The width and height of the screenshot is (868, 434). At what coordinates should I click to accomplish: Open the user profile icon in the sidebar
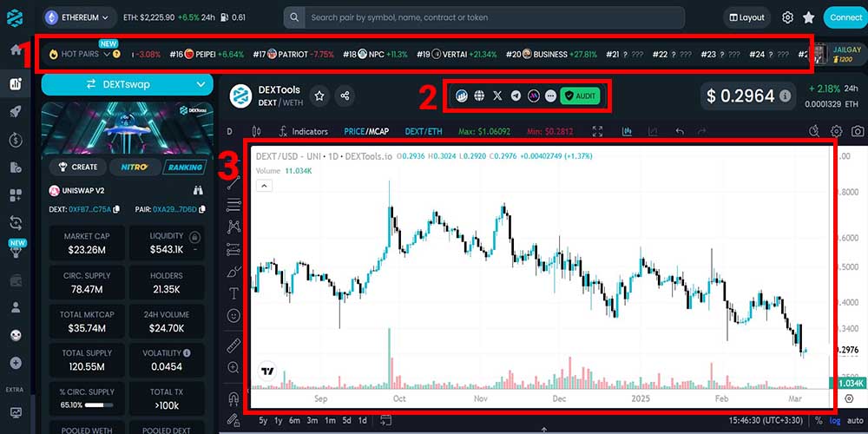pyautogui.click(x=16, y=306)
